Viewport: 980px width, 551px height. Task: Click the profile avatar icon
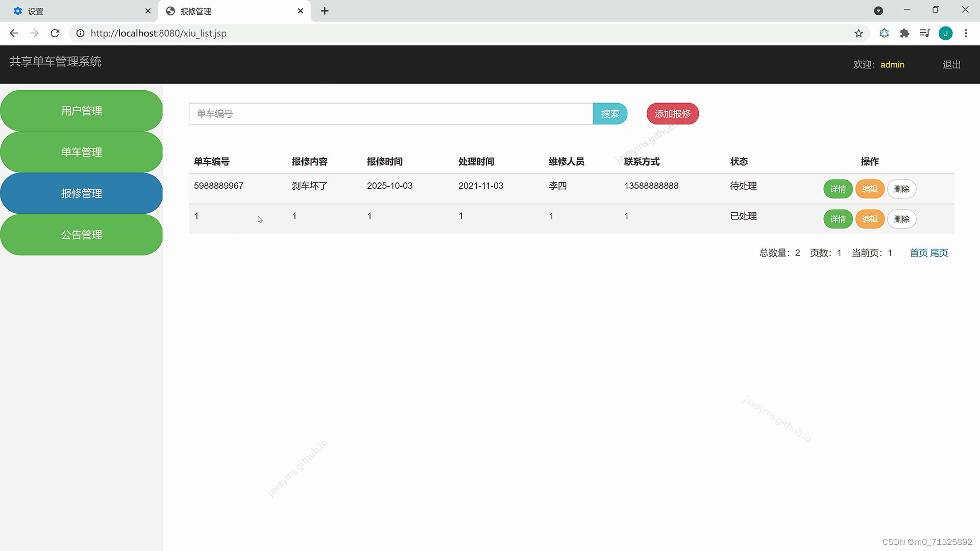[x=946, y=33]
